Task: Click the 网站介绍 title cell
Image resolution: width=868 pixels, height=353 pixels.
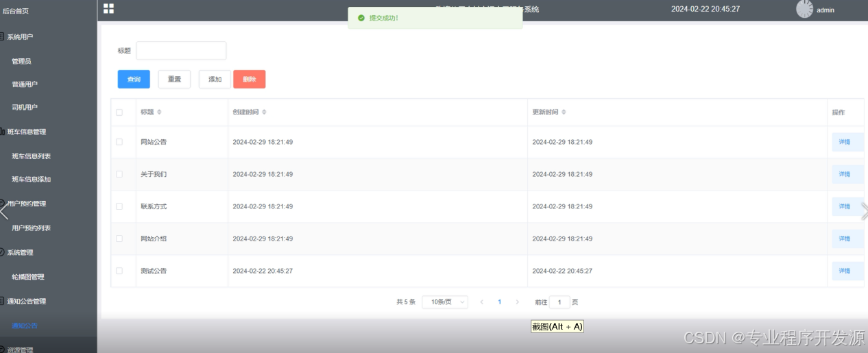Action: tap(154, 239)
